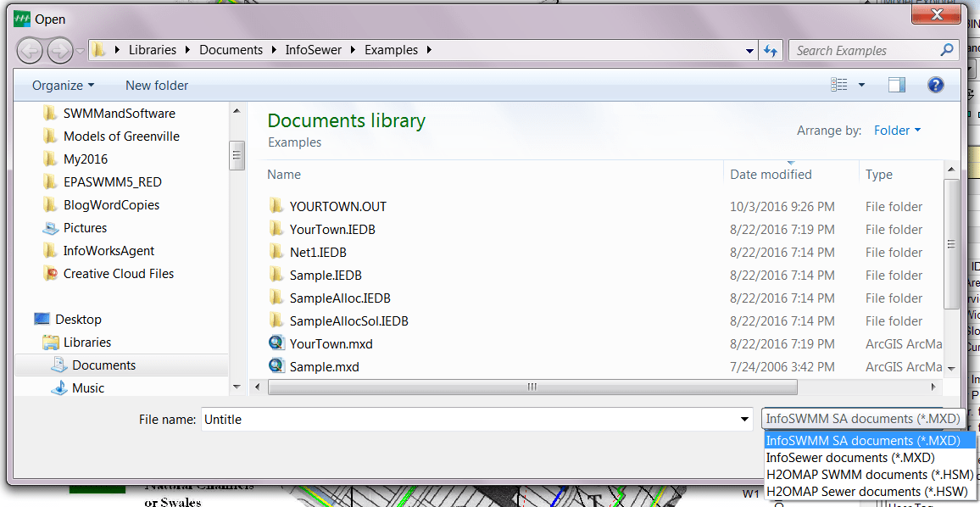Viewport: 980px width, 507px height.
Task: Click the search magnifier icon
Action: pos(946,50)
